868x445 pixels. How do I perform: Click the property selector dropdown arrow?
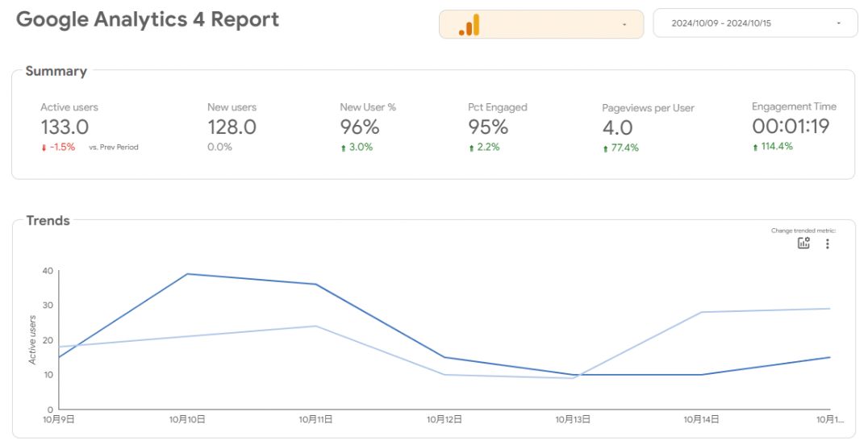pyautogui.click(x=624, y=24)
